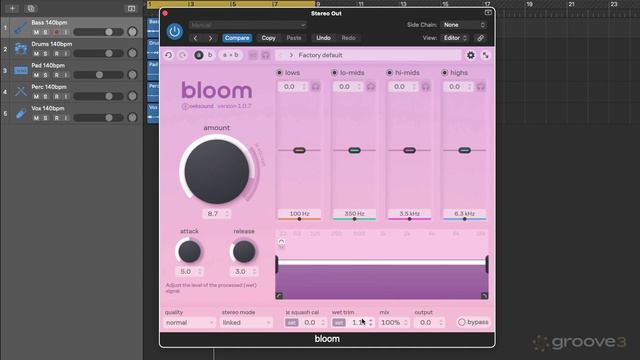Click the 100 Hz crossover frequency label
The width and height of the screenshot is (640, 360).
point(299,213)
